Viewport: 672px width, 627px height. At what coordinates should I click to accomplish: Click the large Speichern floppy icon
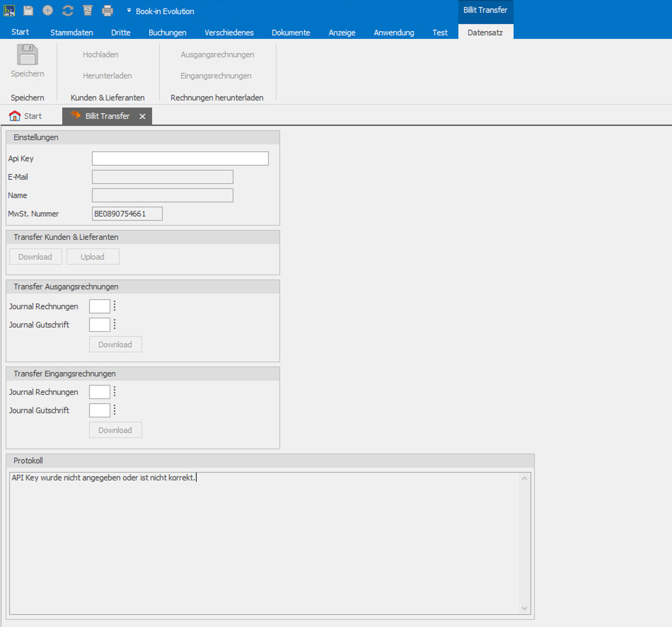(x=28, y=55)
